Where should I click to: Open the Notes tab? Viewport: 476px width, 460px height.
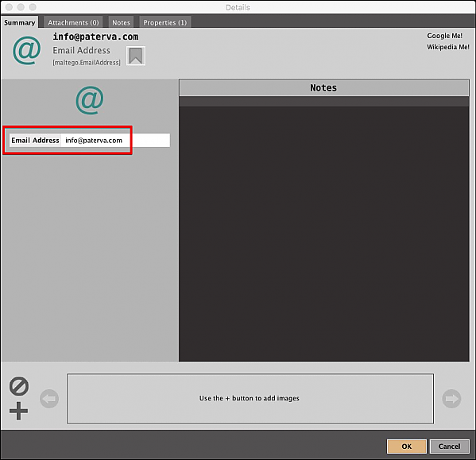121,22
